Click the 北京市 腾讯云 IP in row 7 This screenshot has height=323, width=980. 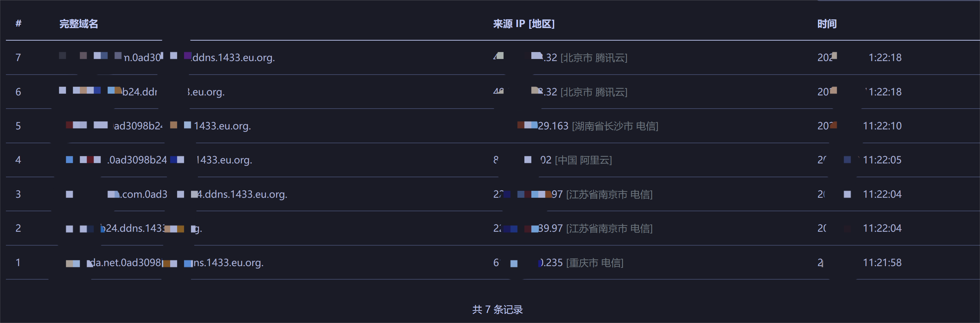(x=560, y=57)
